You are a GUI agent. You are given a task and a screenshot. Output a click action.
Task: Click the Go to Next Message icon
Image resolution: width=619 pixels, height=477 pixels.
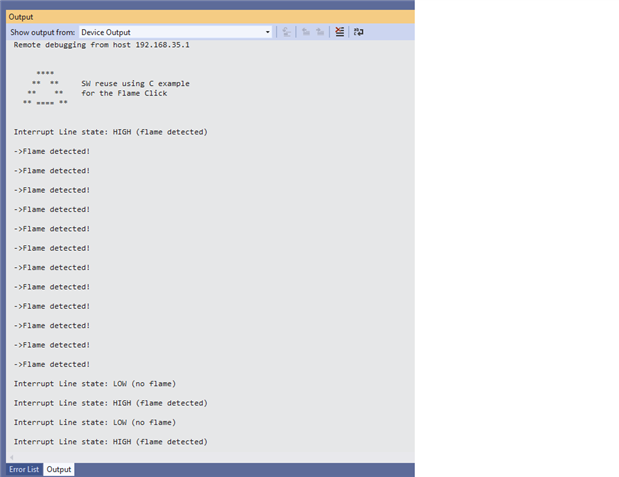click(x=320, y=32)
